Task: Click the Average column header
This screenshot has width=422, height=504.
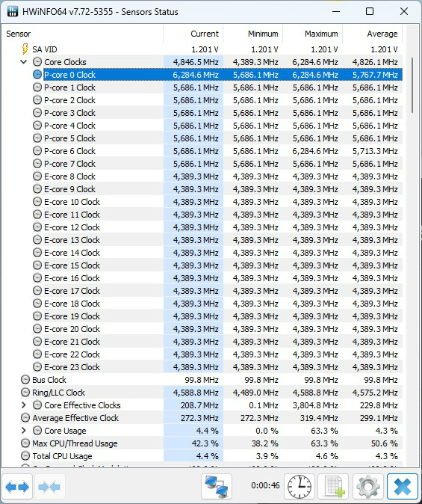Action: [372, 34]
